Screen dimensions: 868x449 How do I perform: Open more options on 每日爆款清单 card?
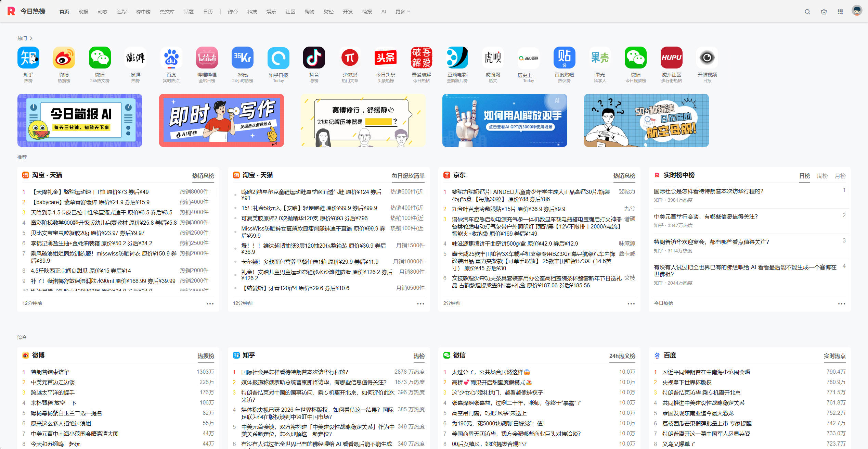(420, 304)
